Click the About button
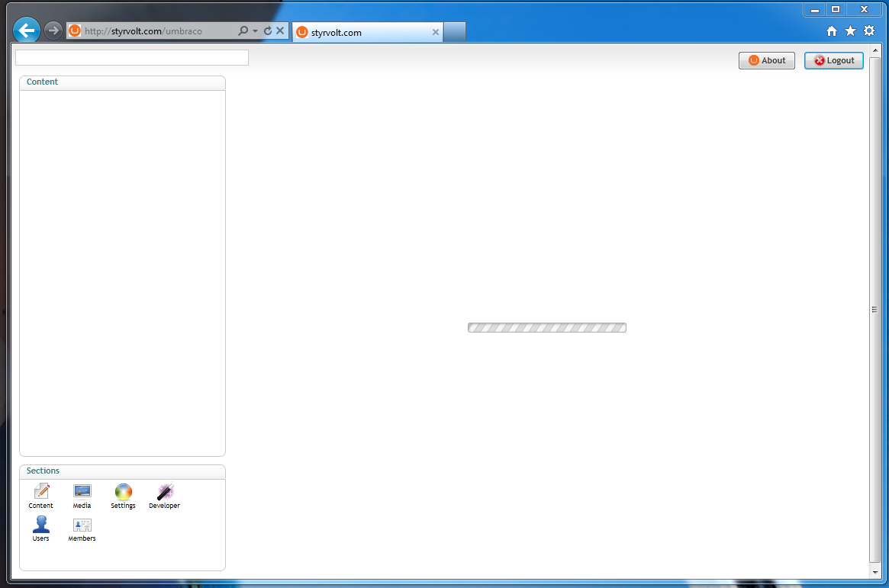Screen dimensions: 889x588 [767, 60]
